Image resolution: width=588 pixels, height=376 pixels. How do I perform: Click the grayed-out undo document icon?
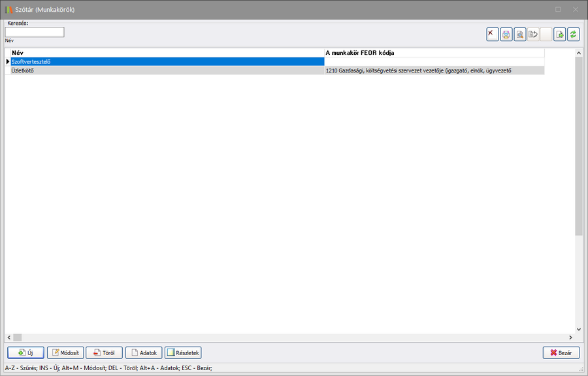[533, 35]
